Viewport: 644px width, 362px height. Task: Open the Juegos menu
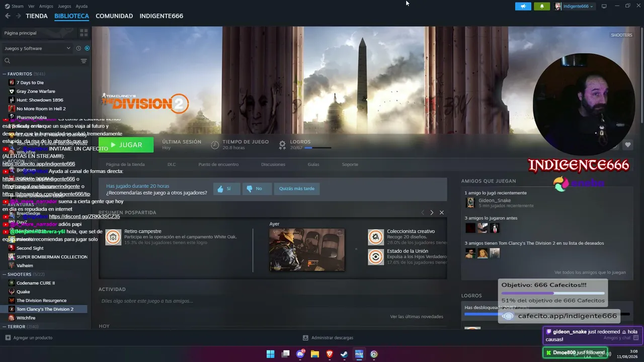point(64,6)
